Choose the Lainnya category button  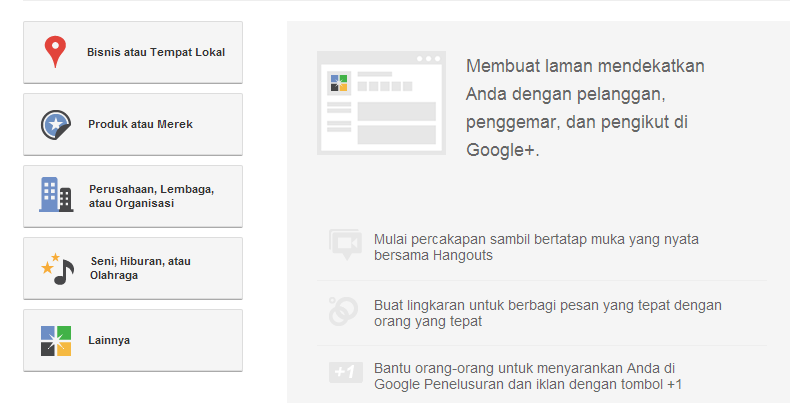point(133,341)
